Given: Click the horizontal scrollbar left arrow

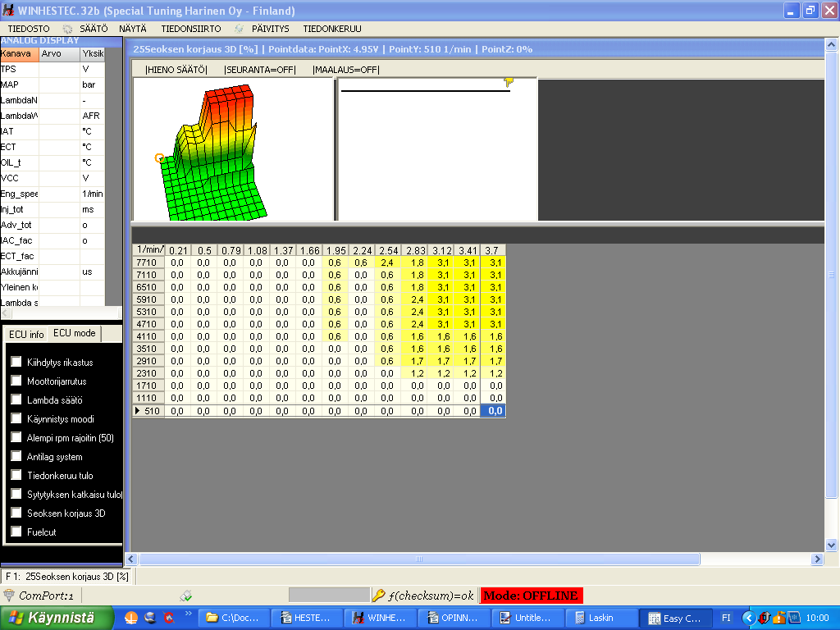Looking at the screenshot, I should tap(130, 559).
